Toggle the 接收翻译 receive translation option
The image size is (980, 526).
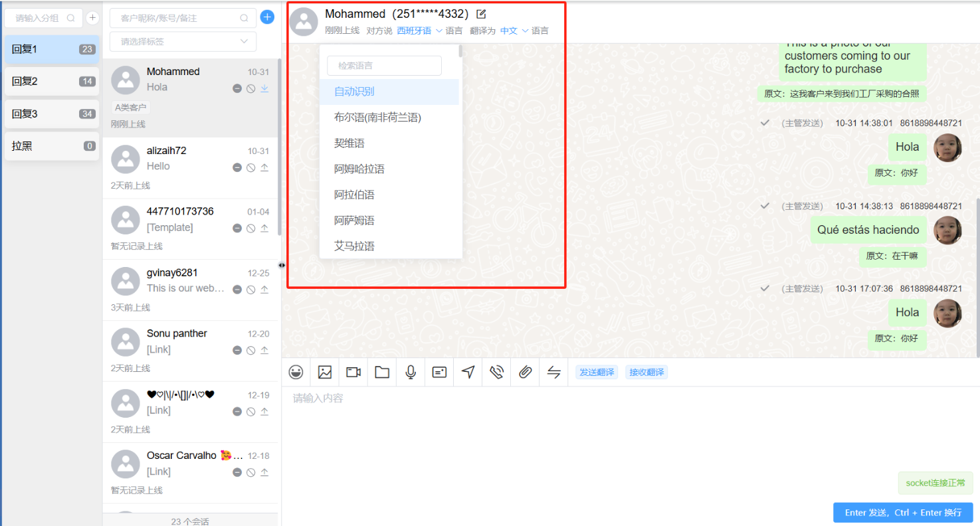tap(646, 373)
